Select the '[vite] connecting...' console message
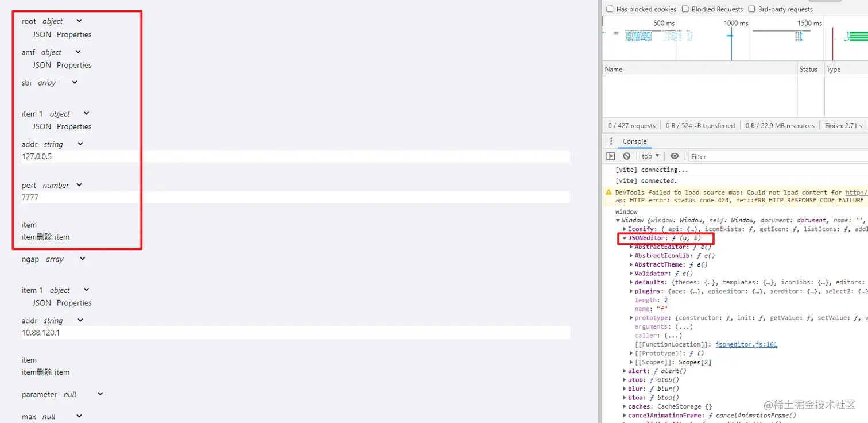Image resolution: width=868 pixels, height=423 pixels. (x=652, y=170)
